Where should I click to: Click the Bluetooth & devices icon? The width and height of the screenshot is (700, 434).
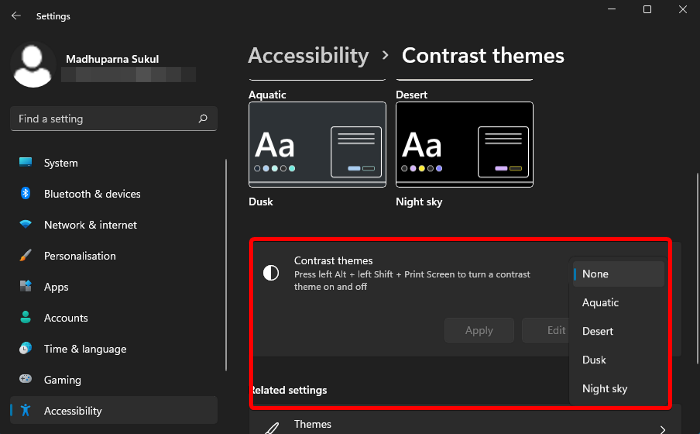point(25,194)
